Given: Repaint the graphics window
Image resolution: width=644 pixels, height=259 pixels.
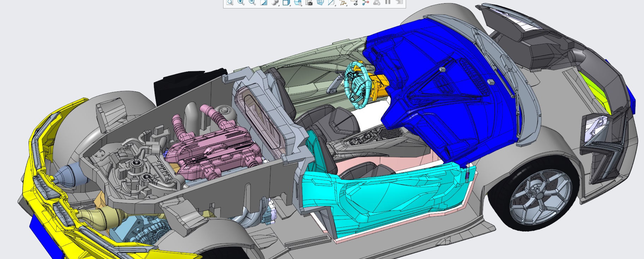Looking at the screenshot, I should click(263, 2).
